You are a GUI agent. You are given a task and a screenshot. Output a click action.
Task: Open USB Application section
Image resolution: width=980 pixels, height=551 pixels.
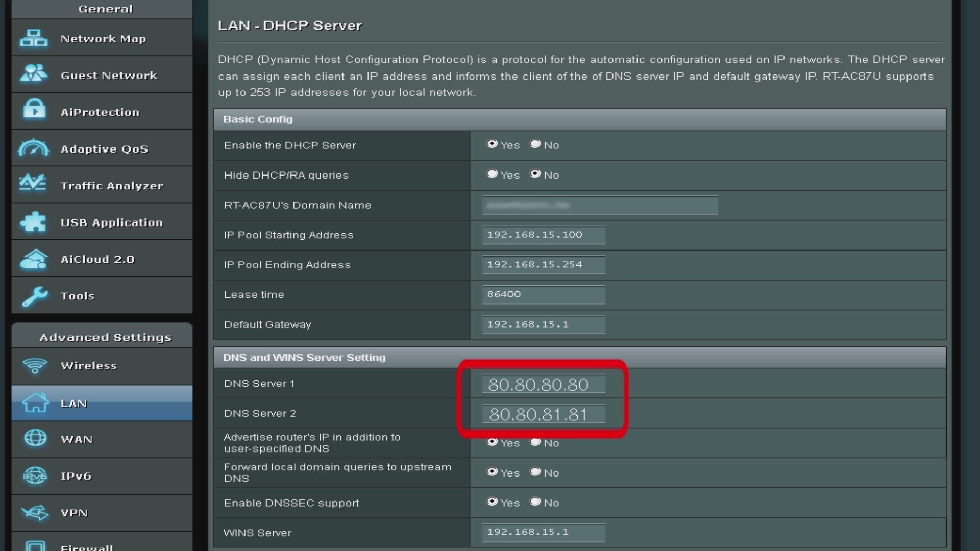tap(102, 221)
